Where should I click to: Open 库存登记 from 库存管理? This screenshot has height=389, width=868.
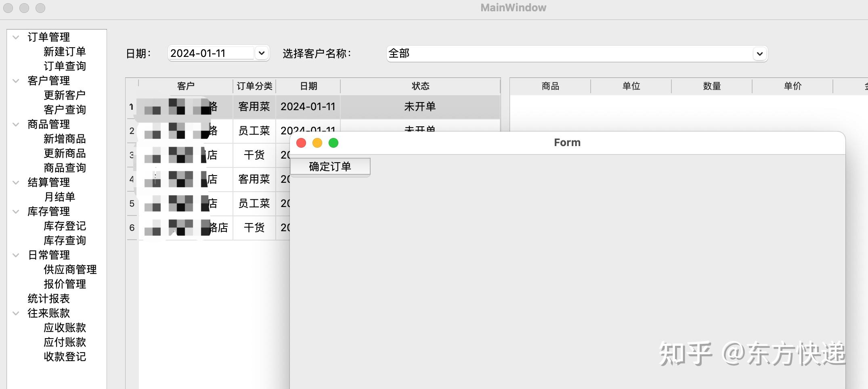click(x=65, y=226)
